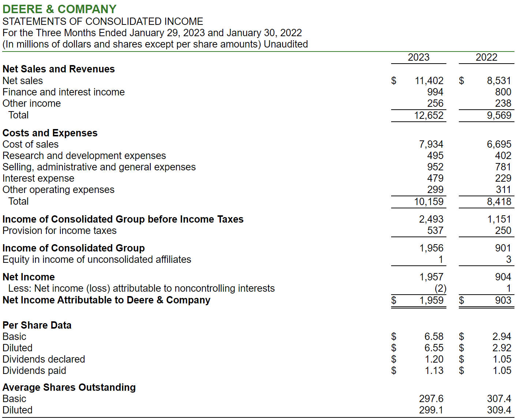This screenshot has width=517, height=420.
Task: Click attributable net income value 903
Action: coord(503,300)
